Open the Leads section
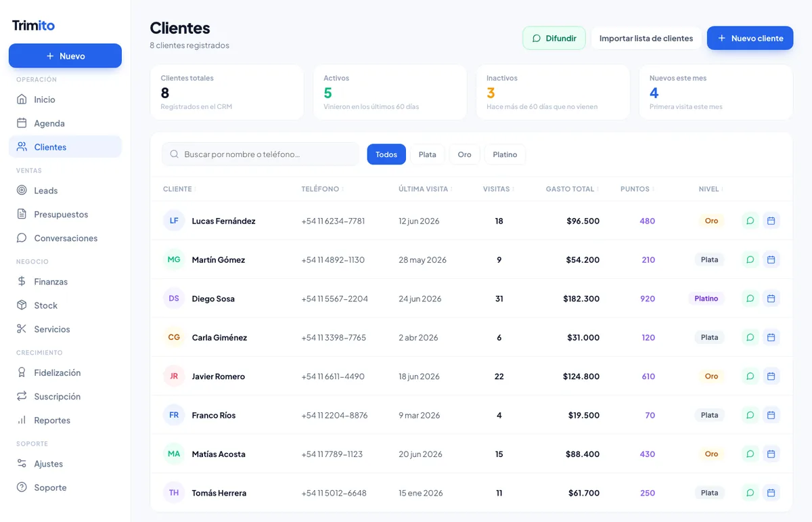 65,191
